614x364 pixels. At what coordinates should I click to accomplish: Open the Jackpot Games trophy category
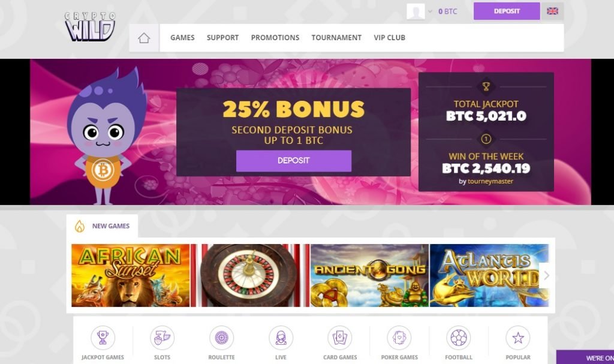click(x=103, y=338)
